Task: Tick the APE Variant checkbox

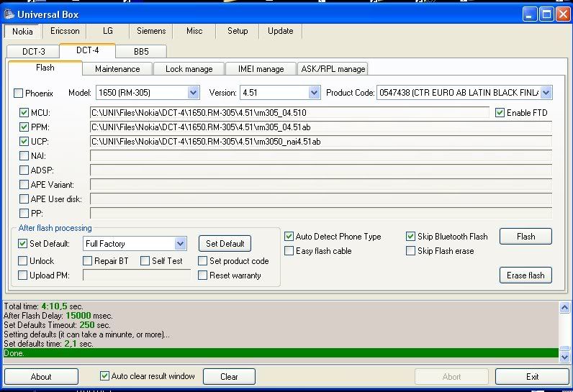Action: click(x=24, y=184)
